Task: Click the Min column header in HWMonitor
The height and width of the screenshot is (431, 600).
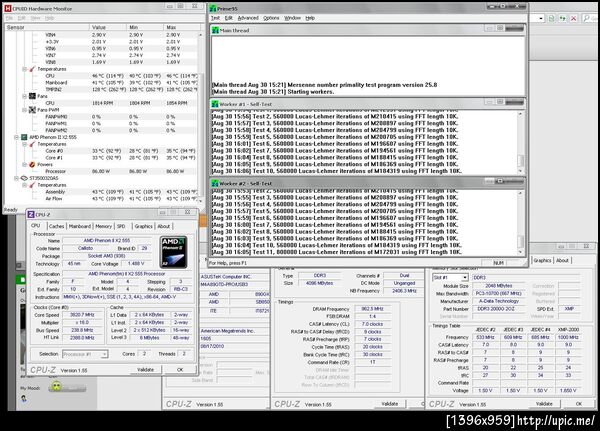Action: pyautogui.click(x=145, y=27)
